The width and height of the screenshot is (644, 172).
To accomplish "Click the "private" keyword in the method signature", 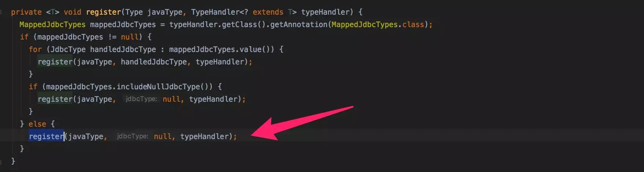I will click(x=26, y=12).
